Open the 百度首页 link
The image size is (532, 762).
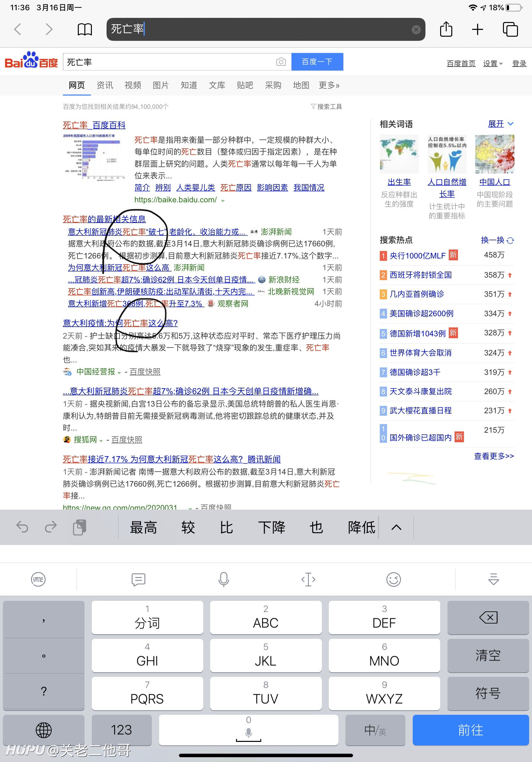pos(461,63)
